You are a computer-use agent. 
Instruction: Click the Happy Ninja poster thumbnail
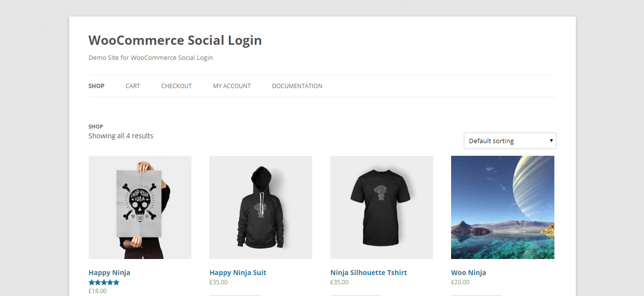point(140,207)
